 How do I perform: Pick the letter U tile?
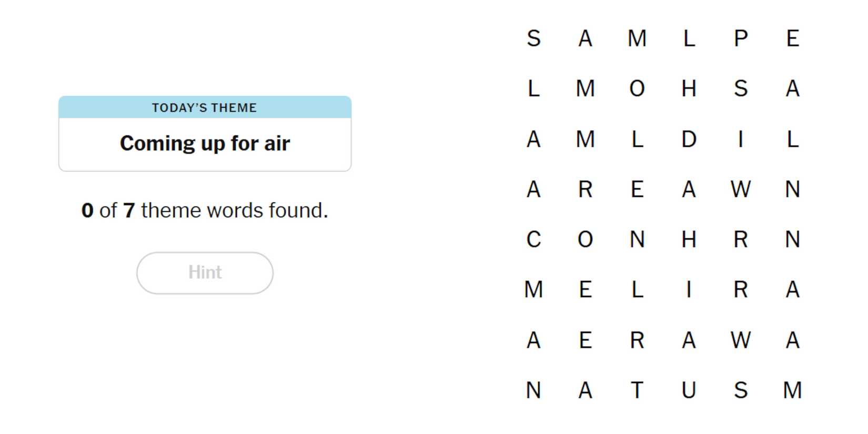689,390
